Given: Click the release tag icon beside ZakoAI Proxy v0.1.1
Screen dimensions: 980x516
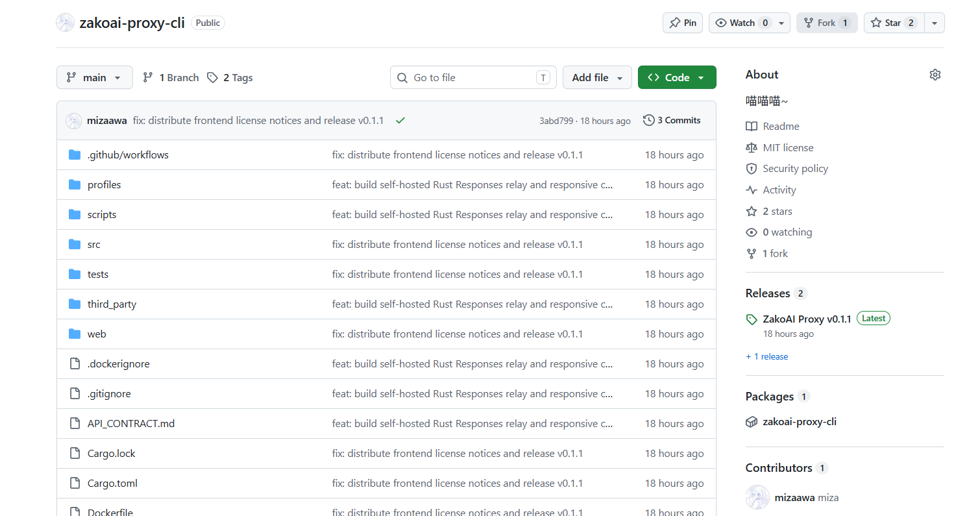Looking at the screenshot, I should coord(752,319).
